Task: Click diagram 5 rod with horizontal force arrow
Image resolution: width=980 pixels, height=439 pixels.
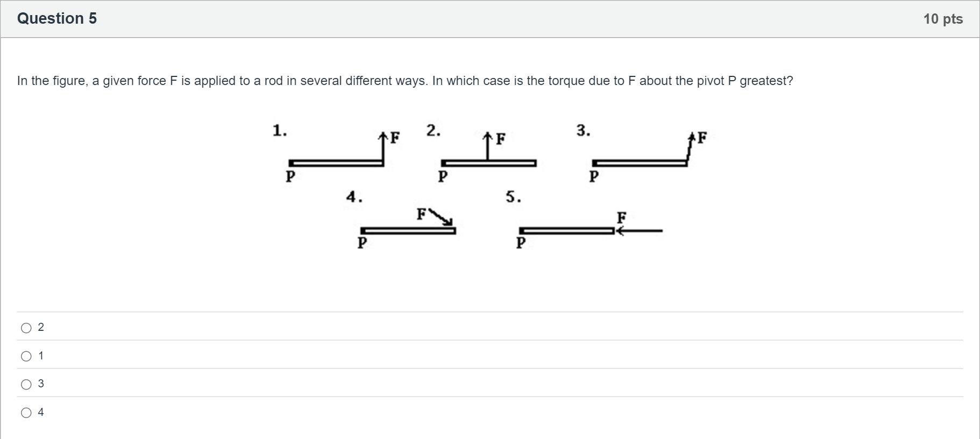Action: (566, 231)
